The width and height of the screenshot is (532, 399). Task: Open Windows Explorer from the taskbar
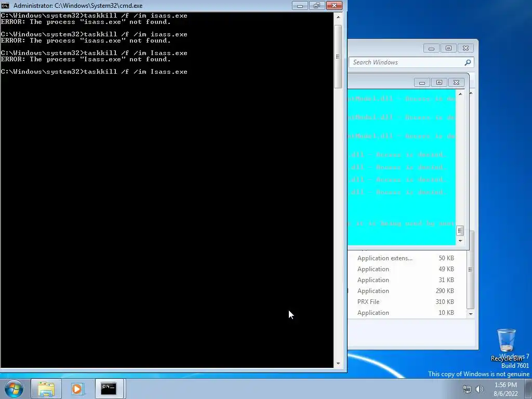click(46, 389)
